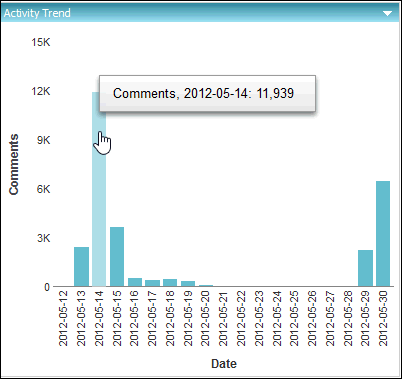Select the 2012-05-18 comments bar
The height and width of the screenshot is (379, 402).
coord(170,283)
